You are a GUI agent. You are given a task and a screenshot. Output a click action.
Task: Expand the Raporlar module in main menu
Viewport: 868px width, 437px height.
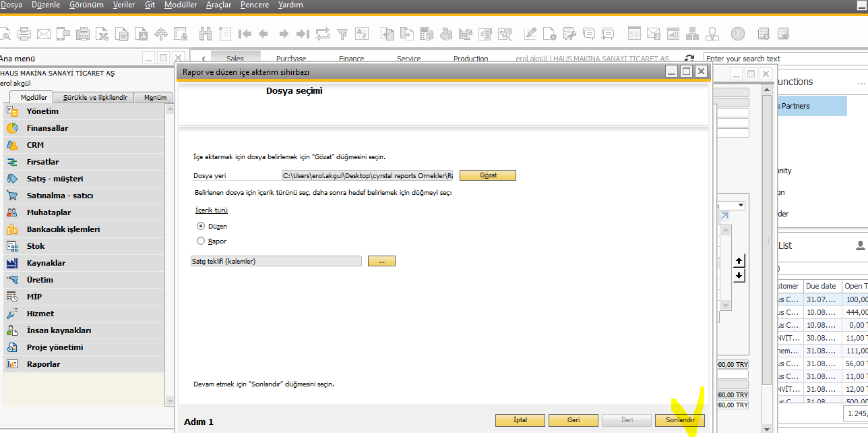click(43, 364)
